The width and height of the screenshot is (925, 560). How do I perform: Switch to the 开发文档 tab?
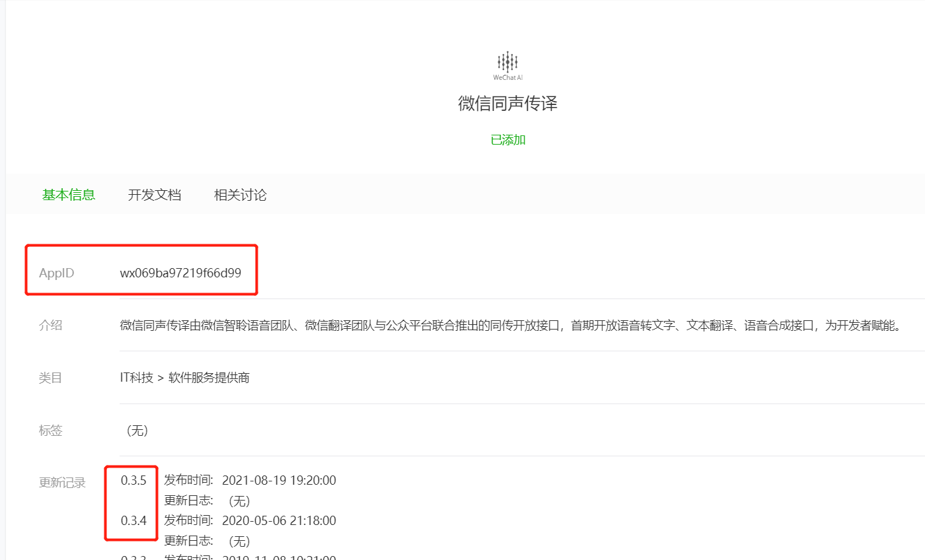coord(155,195)
